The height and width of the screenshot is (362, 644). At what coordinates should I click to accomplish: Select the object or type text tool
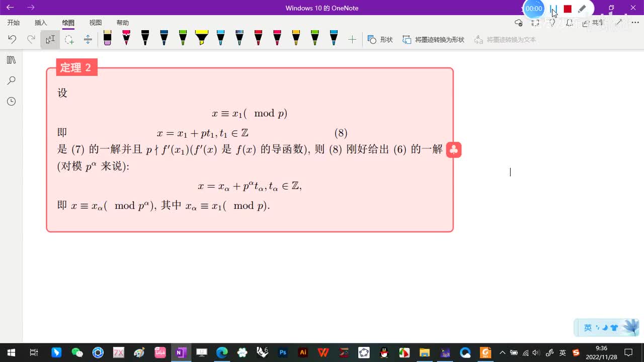50,39
